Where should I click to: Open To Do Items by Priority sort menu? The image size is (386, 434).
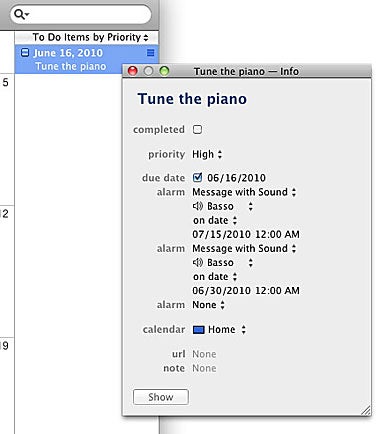tap(90, 37)
